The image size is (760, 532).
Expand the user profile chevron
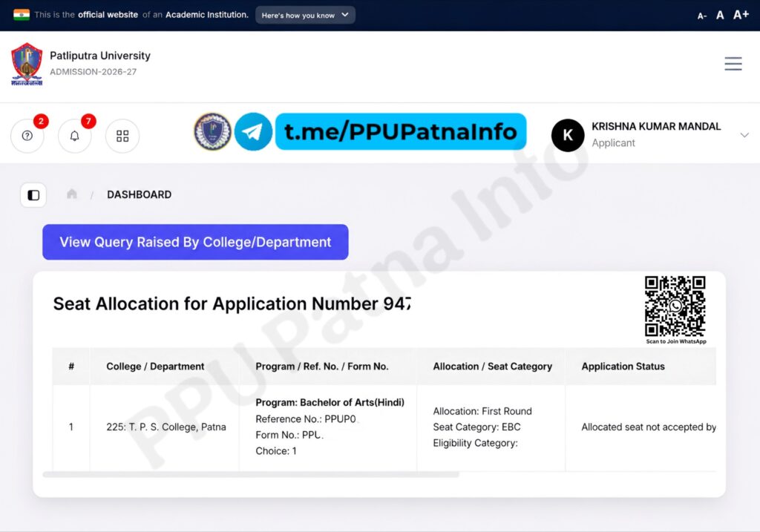[744, 135]
